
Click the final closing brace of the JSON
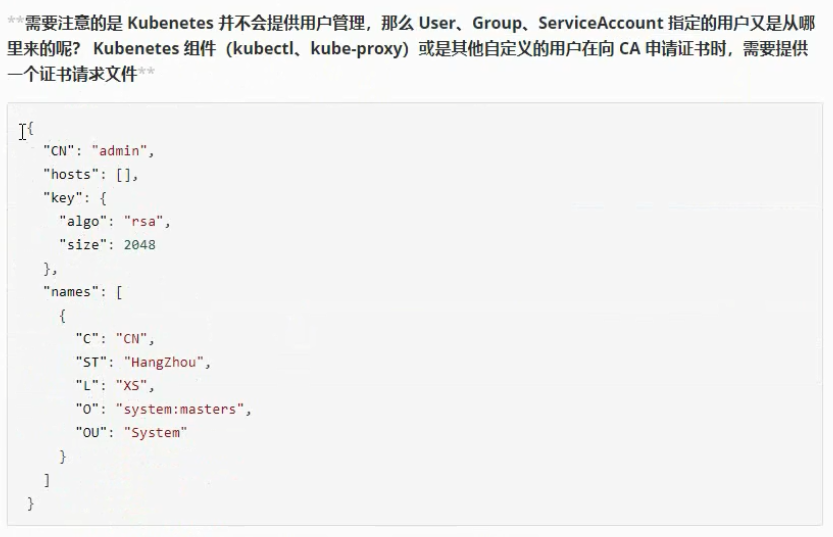(31, 503)
